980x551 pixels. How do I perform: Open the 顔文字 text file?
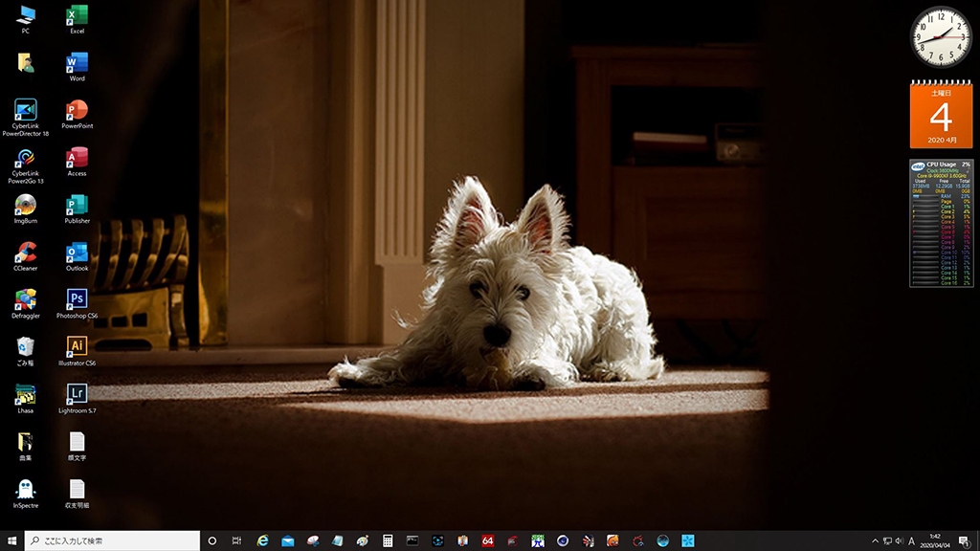[77, 446]
